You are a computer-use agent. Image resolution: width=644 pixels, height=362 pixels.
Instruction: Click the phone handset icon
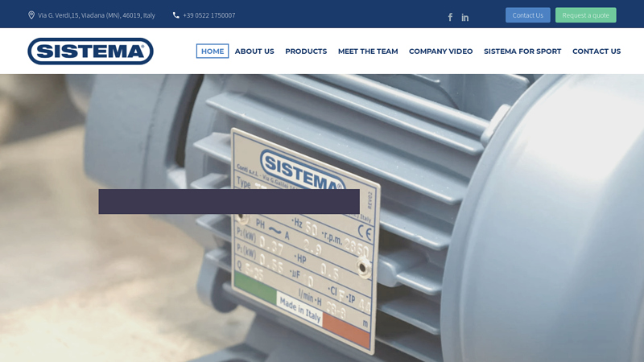(x=175, y=15)
